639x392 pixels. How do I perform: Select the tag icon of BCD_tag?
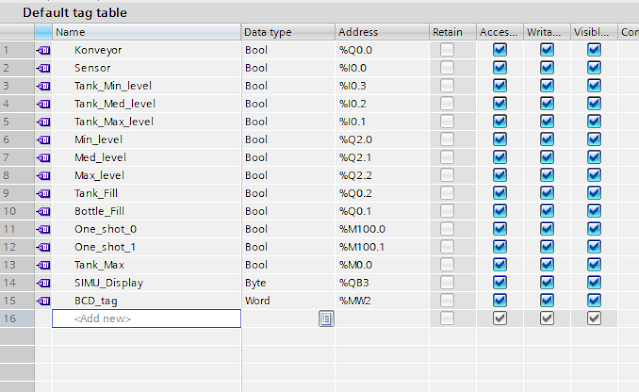[43, 301]
